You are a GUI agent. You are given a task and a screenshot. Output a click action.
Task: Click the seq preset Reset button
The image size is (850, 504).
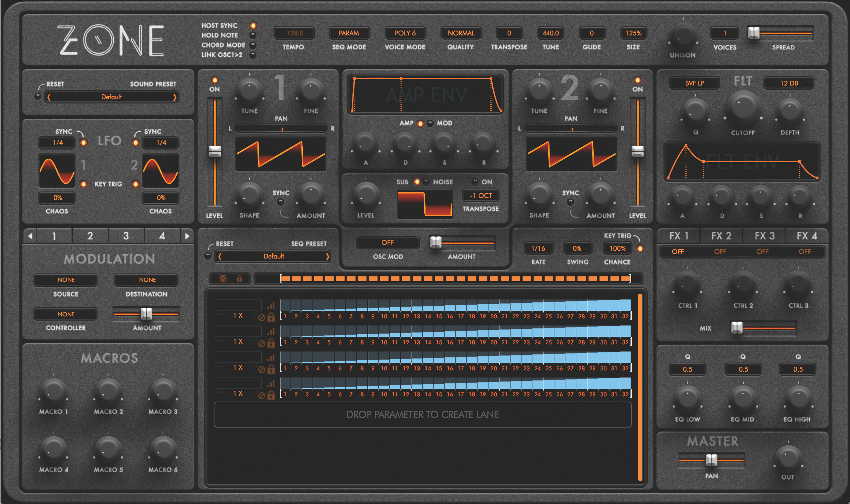(208, 256)
